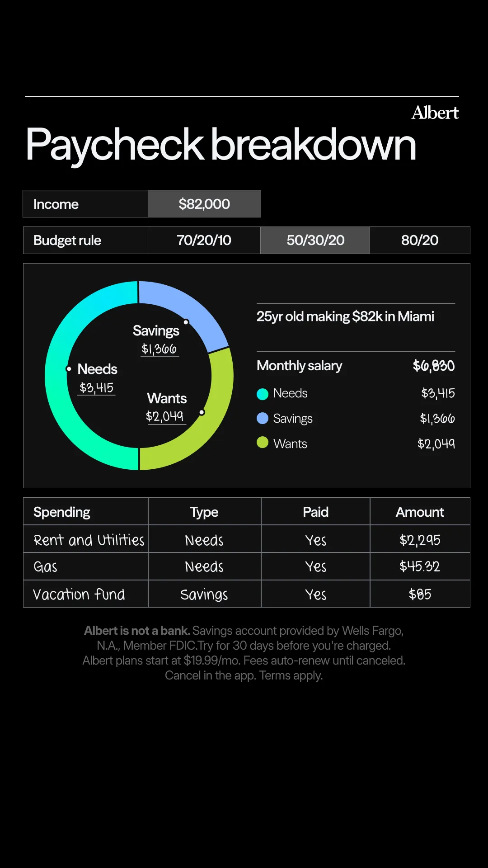Click the Paid column header
This screenshot has width=488, height=868.
pos(315,512)
